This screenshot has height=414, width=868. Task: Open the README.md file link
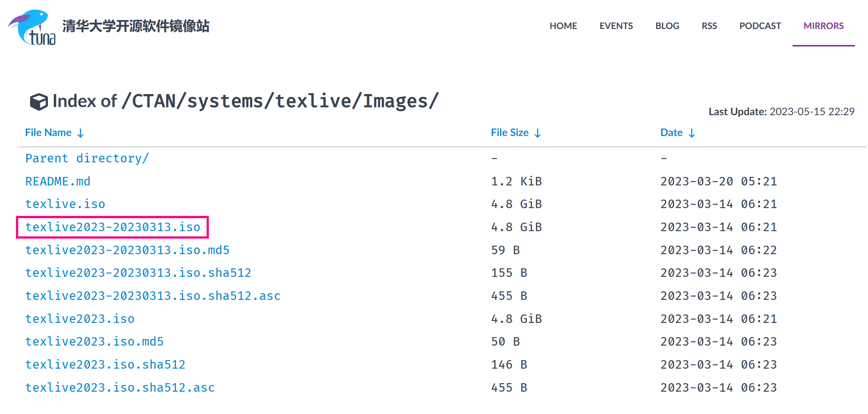click(x=58, y=181)
